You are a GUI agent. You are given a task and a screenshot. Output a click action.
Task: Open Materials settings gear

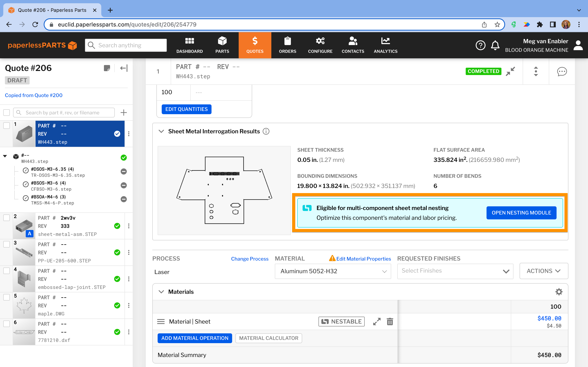pyautogui.click(x=559, y=292)
